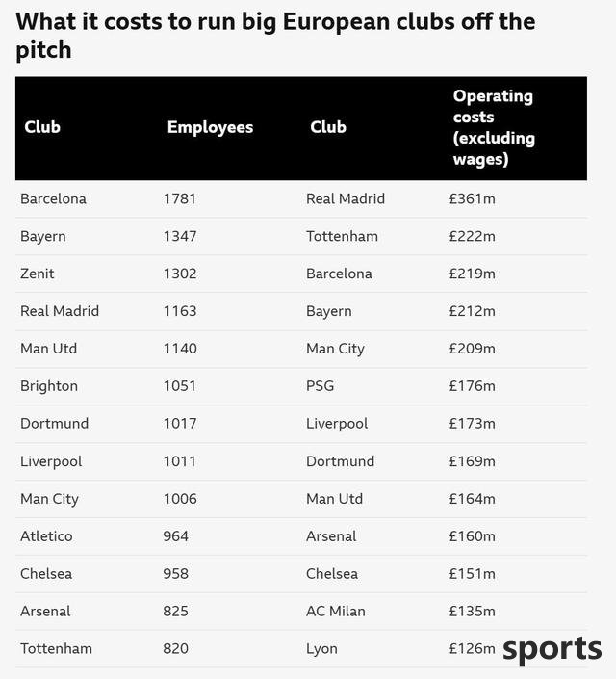
Task: Click the 1781 employees value
Action: tap(180, 198)
